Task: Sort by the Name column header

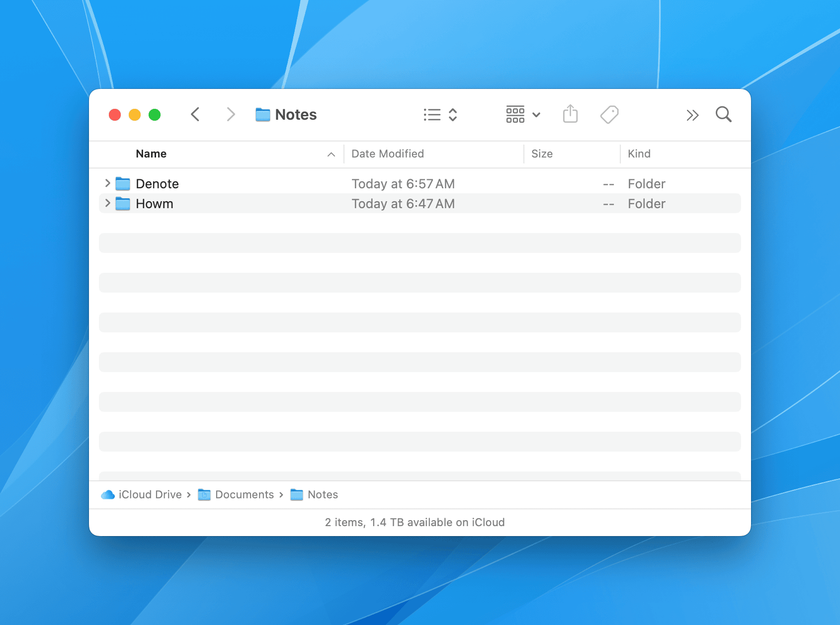Action: coord(151,154)
